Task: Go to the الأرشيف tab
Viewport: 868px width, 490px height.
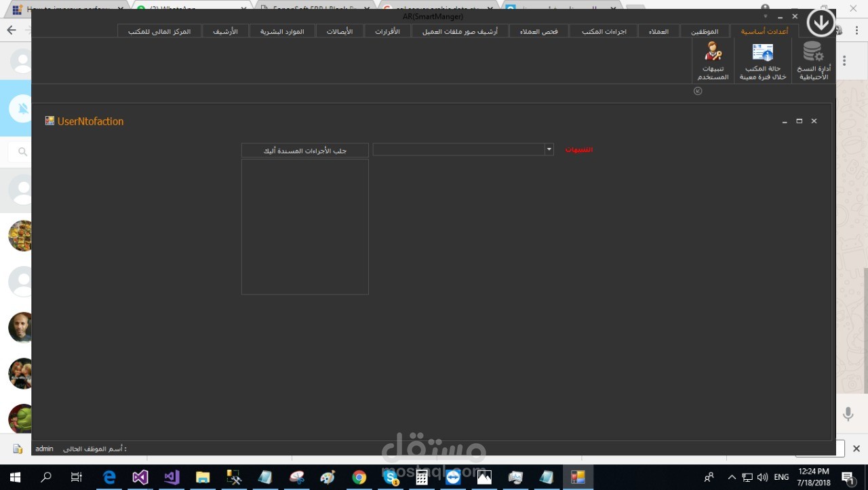Action: coord(225,31)
